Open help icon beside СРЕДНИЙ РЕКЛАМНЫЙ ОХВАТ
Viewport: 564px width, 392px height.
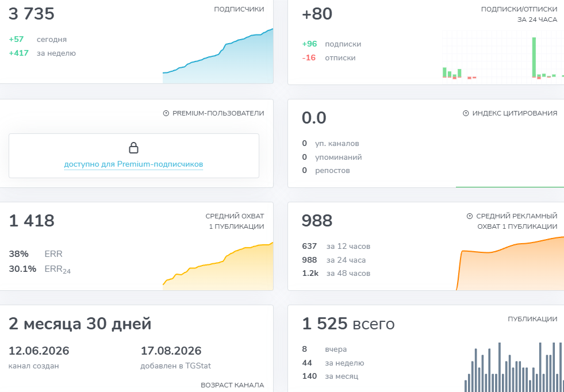pos(469,216)
